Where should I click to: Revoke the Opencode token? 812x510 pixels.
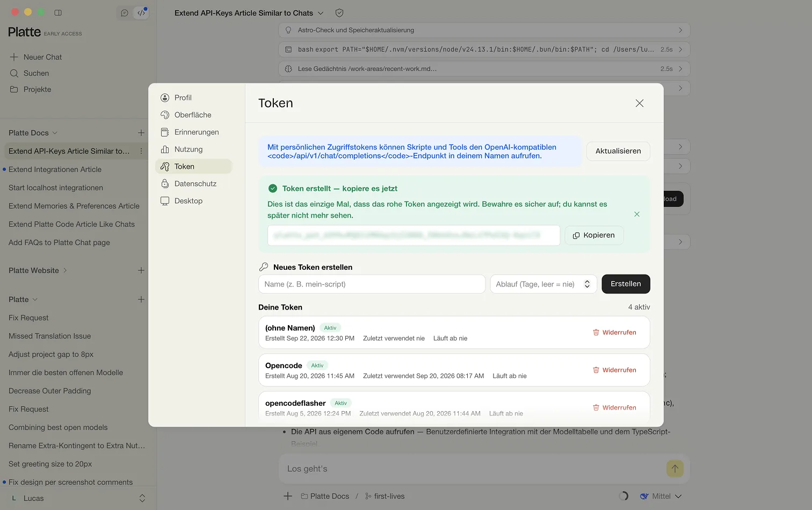point(614,370)
